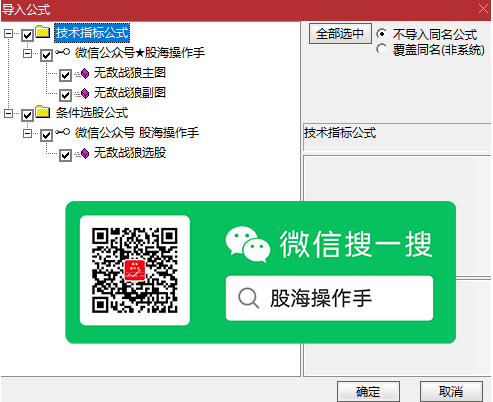Close the 导入公式 dialog window

[483, 9]
